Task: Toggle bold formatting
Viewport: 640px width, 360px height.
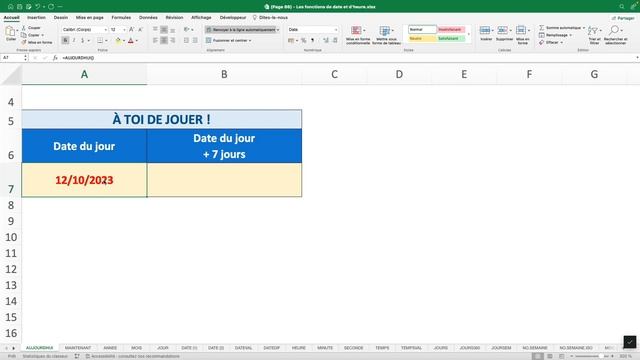Action: (x=65, y=40)
